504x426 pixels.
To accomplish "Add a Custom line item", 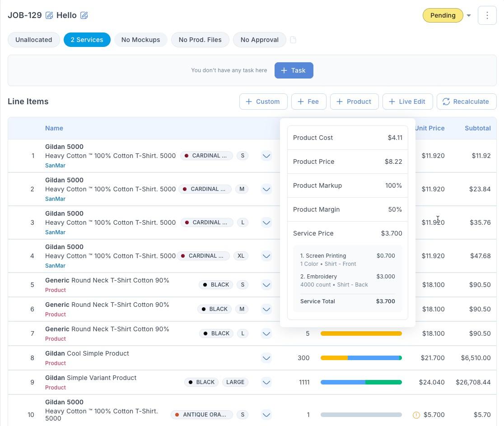I will [x=263, y=102].
